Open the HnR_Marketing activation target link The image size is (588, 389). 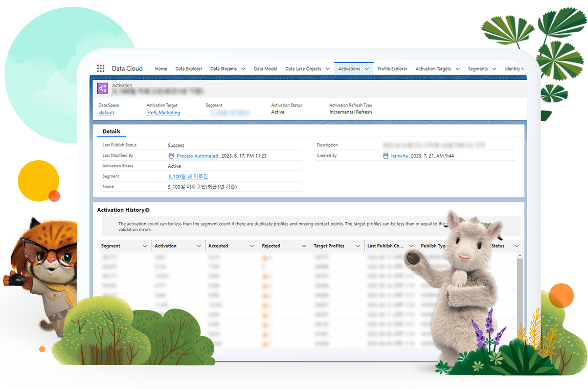click(x=164, y=113)
